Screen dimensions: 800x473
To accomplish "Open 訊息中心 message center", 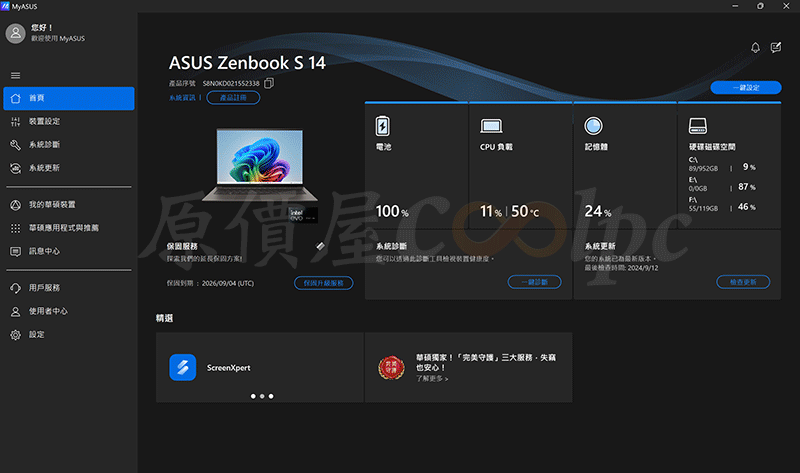I will pos(69,252).
